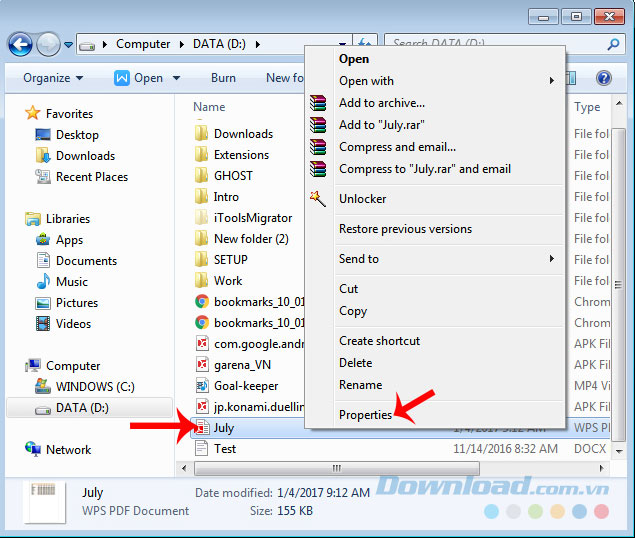Image resolution: width=635 pixels, height=538 pixels.
Task: Choose Cut in the context menu
Action: (x=436, y=289)
